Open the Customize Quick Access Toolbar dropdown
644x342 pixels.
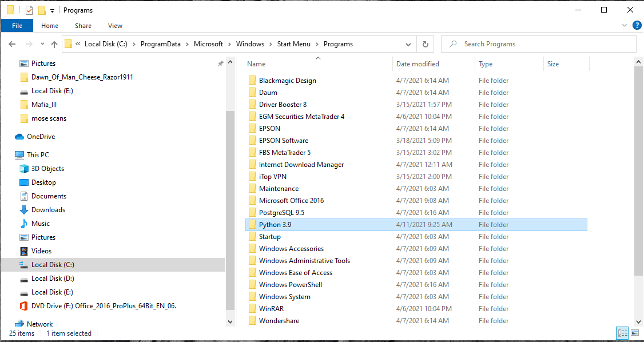click(x=52, y=11)
